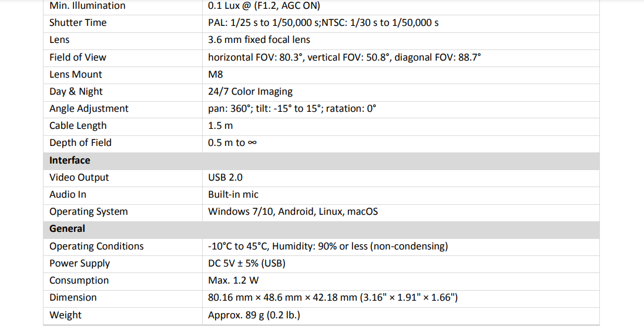644x326 pixels.
Task: Click the Built-in mic value
Action: coord(233,194)
